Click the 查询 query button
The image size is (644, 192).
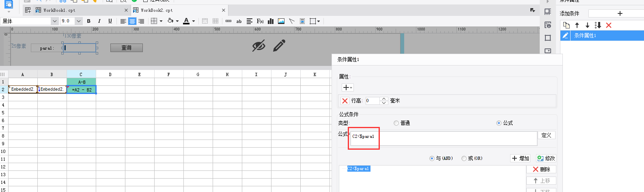tap(127, 48)
